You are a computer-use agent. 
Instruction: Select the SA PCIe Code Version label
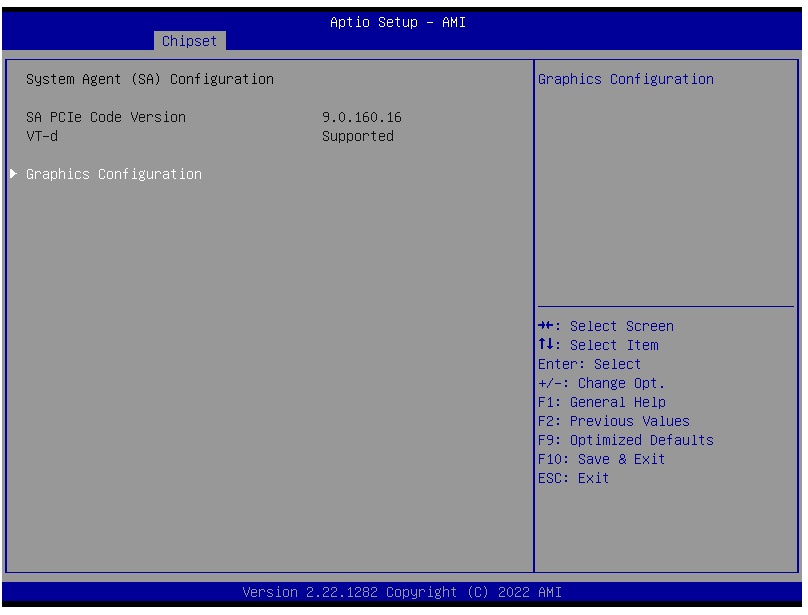pyautogui.click(x=106, y=117)
